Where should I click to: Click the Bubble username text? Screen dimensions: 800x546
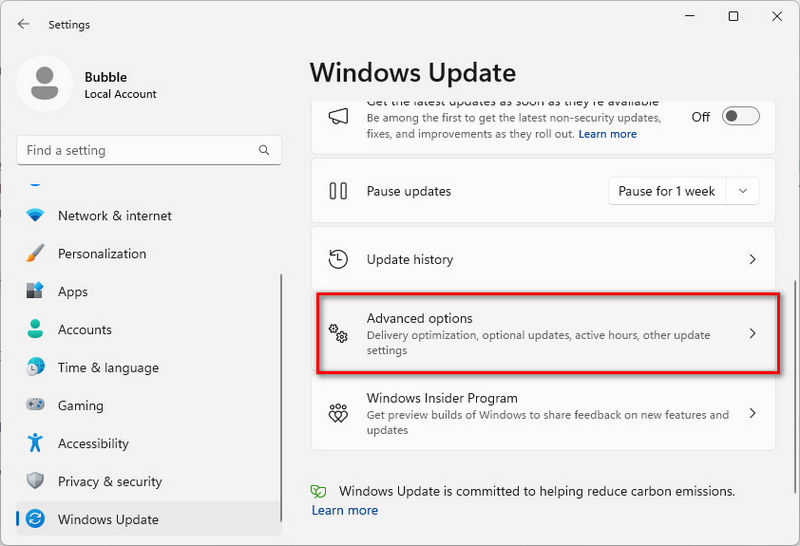pos(106,77)
